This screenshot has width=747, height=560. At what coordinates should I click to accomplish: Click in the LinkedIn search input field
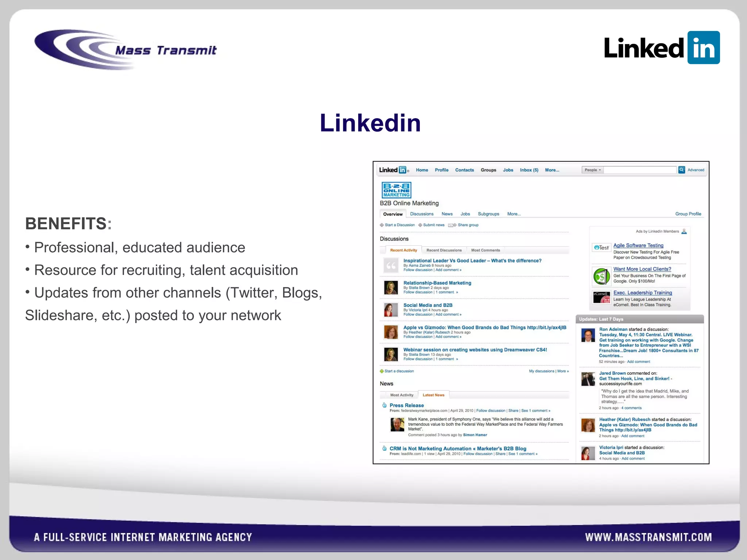[640, 170]
